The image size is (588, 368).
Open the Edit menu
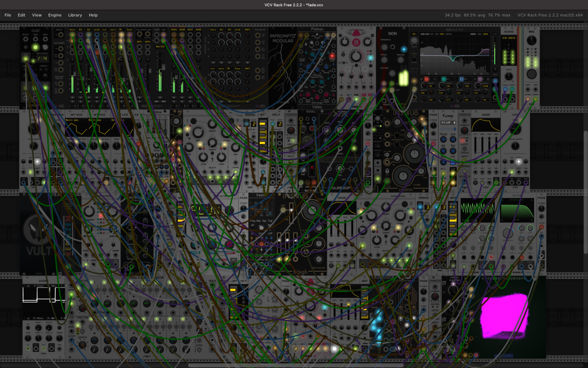[x=21, y=15]
